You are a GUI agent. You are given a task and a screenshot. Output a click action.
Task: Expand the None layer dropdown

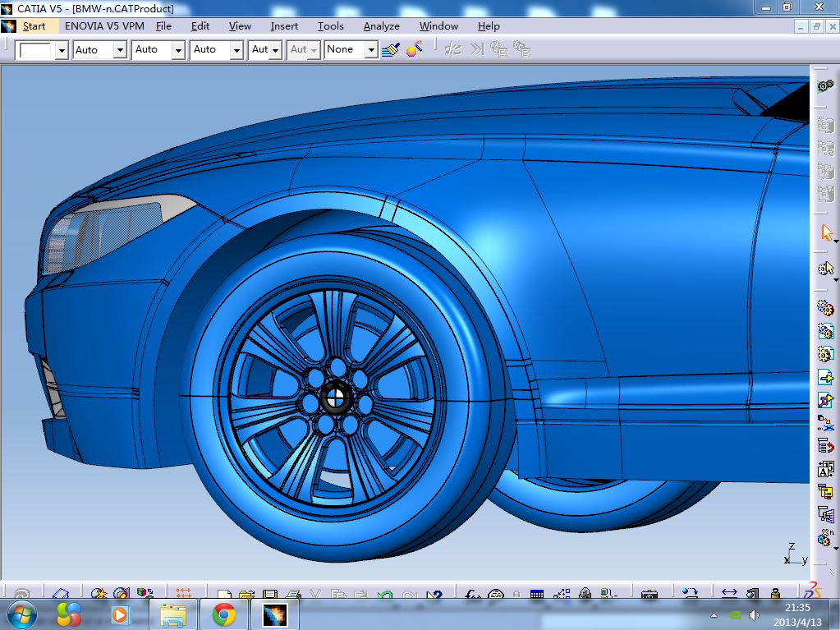click(371, 50)
